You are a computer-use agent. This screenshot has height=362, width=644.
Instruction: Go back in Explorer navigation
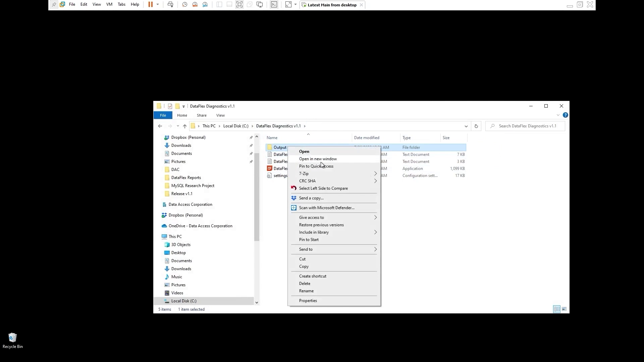coord(160,126)
